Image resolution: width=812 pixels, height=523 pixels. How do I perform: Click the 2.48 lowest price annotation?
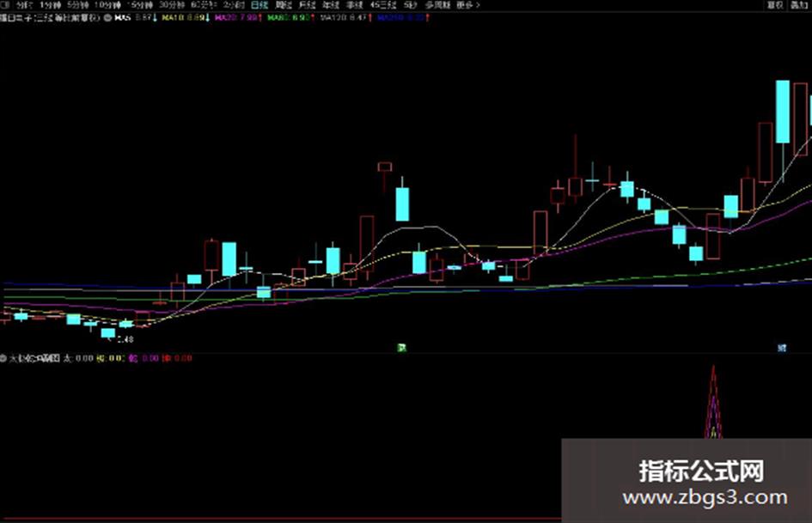[x=125, y=340]
